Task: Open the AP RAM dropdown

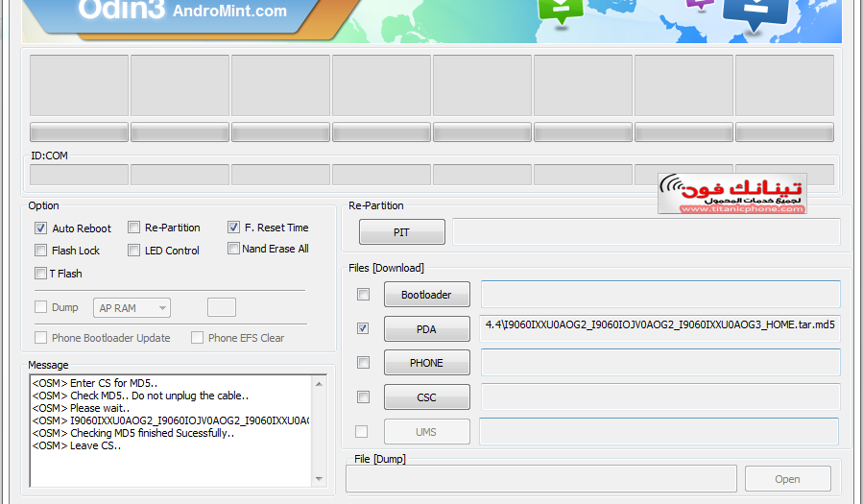Action: (132, 308)
